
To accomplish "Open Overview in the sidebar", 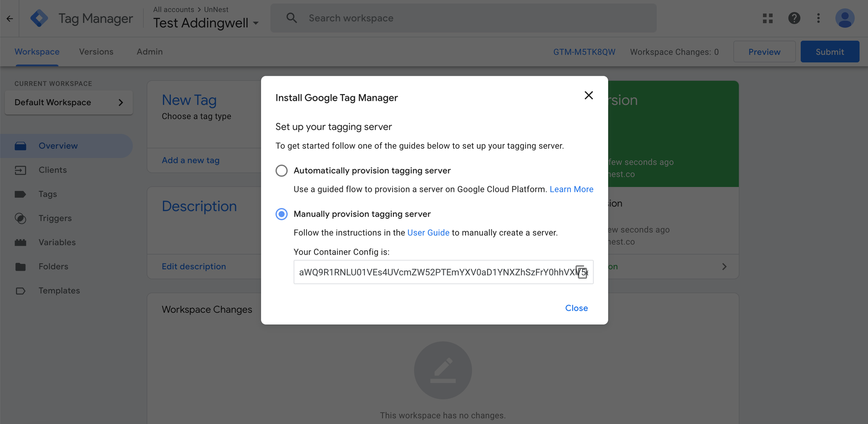I will coord(58,146).
